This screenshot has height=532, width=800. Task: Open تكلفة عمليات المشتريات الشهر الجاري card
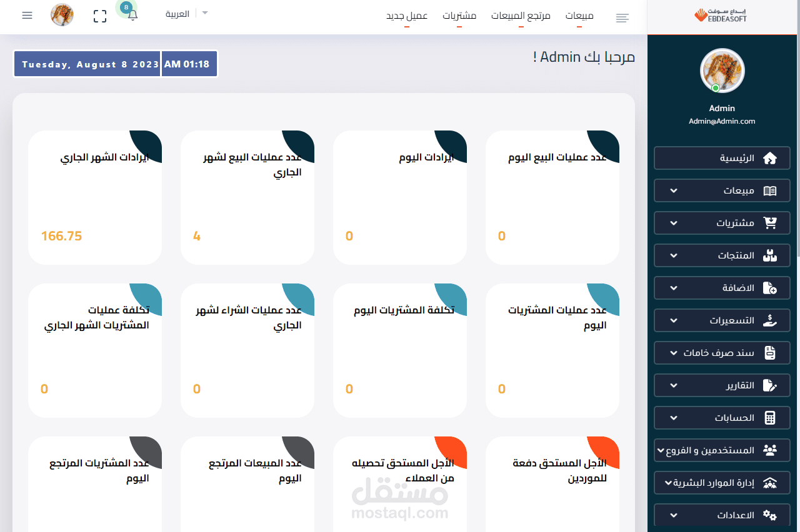(95, 350)
